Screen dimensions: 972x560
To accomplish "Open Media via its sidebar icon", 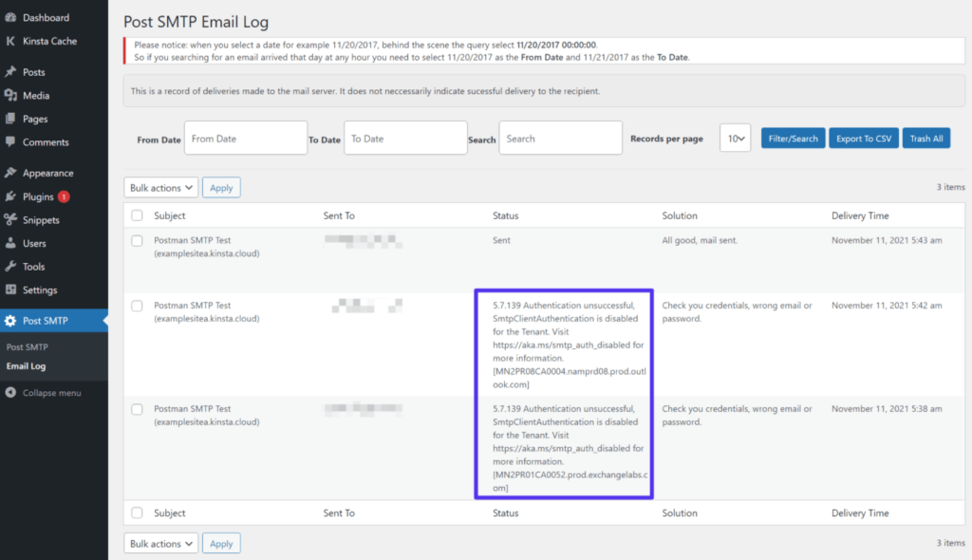I will pyautogui.click(x=10, y=96).
